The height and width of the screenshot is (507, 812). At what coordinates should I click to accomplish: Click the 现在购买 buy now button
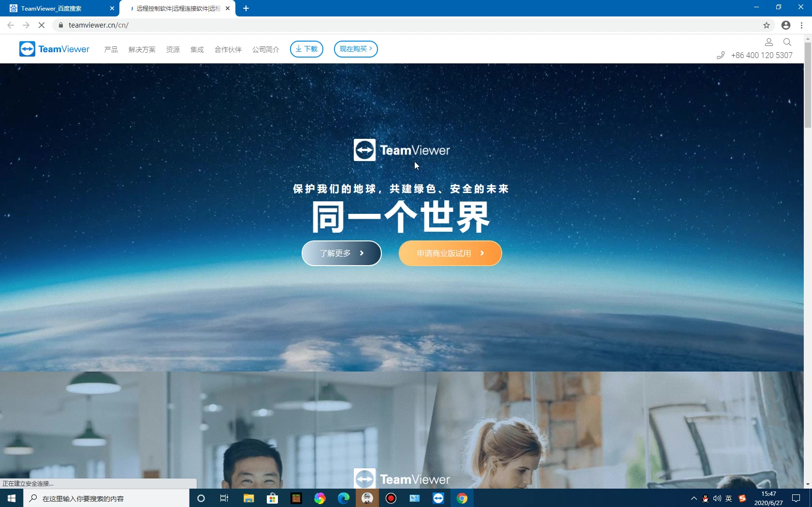pos(356,49)
